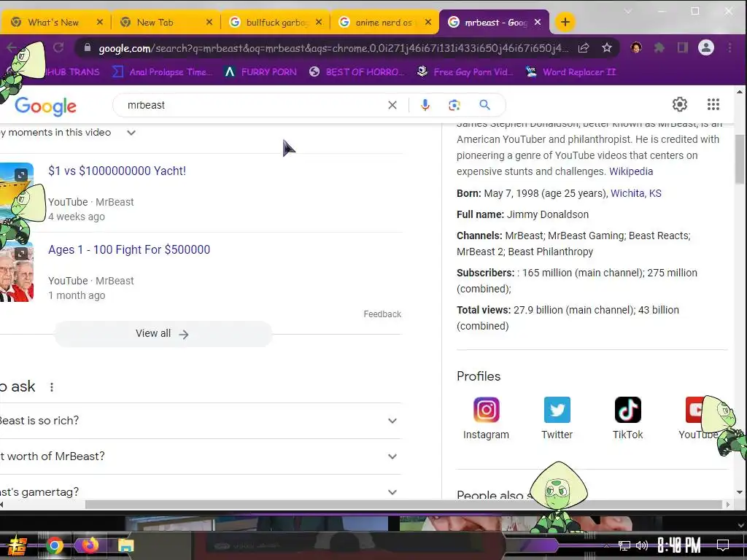Launch Firefox from the taskbar
The width and height of the screenshot is (747, 560).
coord(90,545)
